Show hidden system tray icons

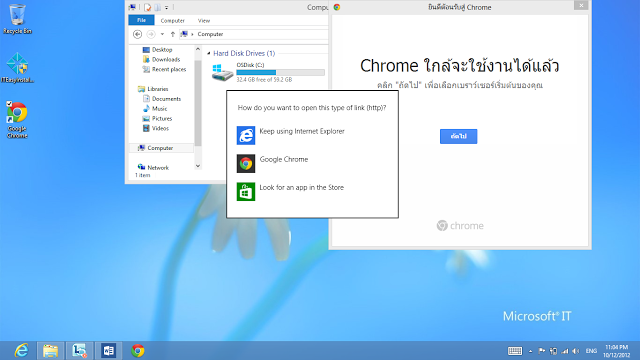[x=531, y=351]
